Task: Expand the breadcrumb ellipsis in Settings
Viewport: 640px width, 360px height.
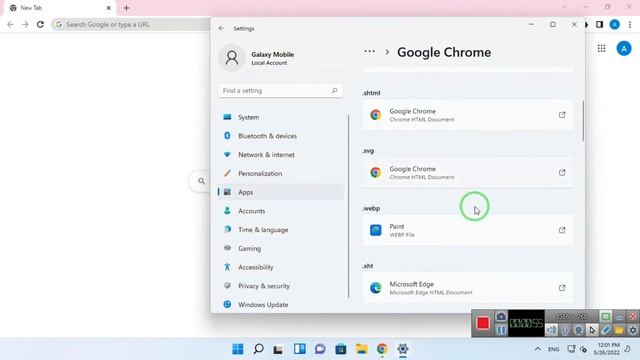Action: (369, 51)
